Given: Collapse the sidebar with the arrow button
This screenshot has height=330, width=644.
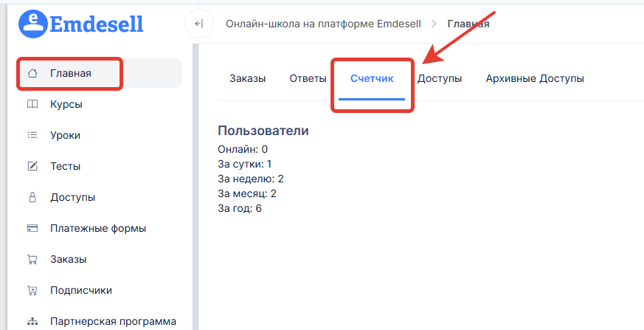Looking at the screenshot, I should pyautogui.click(x=198, y=24).
